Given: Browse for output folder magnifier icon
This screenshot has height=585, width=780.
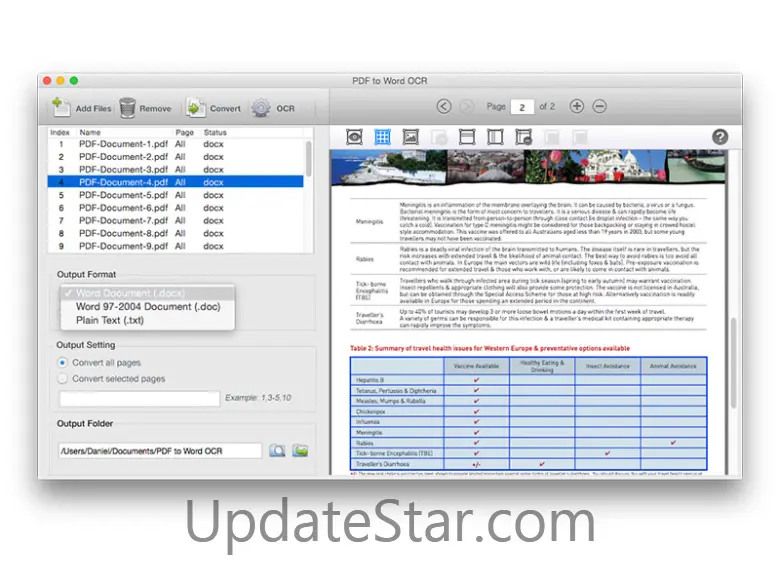Looking at the screenshot, I should pos(277,451).
